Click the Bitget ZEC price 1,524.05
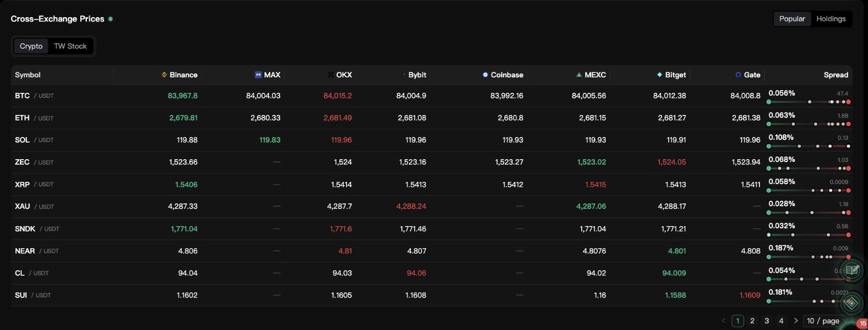This screenshot has height=330, width=868. pos(671,162)
